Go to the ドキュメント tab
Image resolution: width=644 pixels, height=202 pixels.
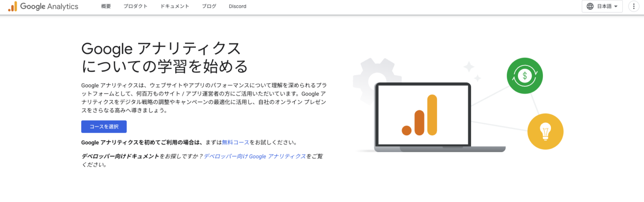(x=175, y=6)
